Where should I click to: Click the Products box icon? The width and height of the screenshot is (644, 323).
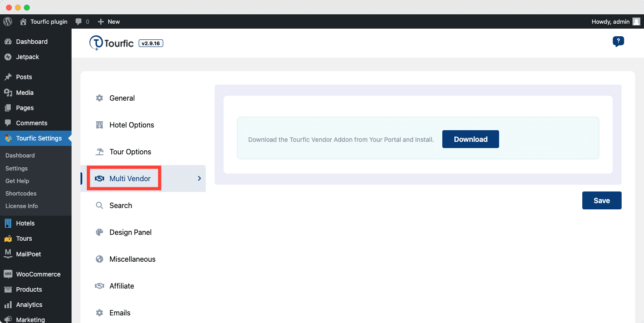click(8, 289)
